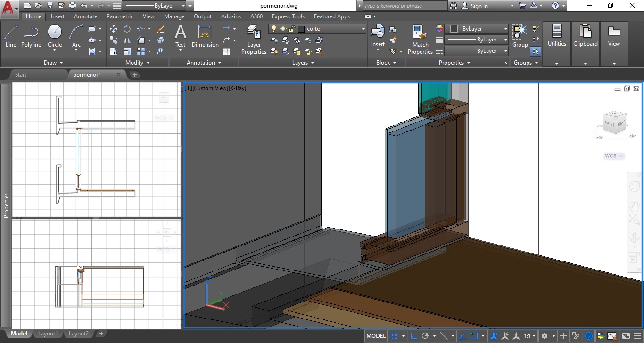644x343 pixels.
Task: Switch to the Layout1 tab
Action: (48, 334)
